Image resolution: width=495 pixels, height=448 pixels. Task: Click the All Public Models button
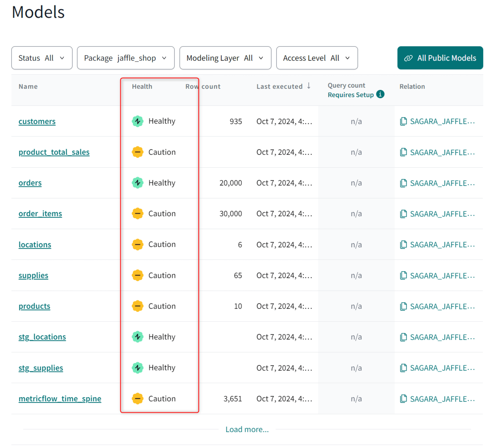pyautogui.click(x=440, y=58)
